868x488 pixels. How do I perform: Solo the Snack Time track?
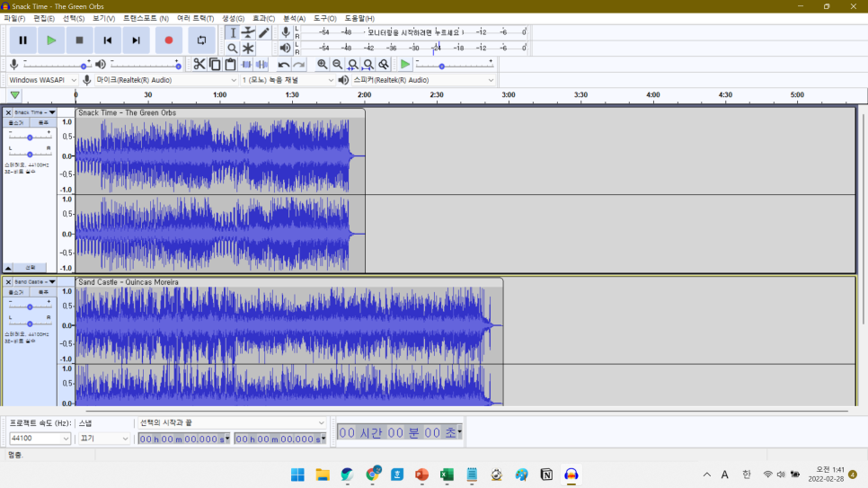(42, 122)
